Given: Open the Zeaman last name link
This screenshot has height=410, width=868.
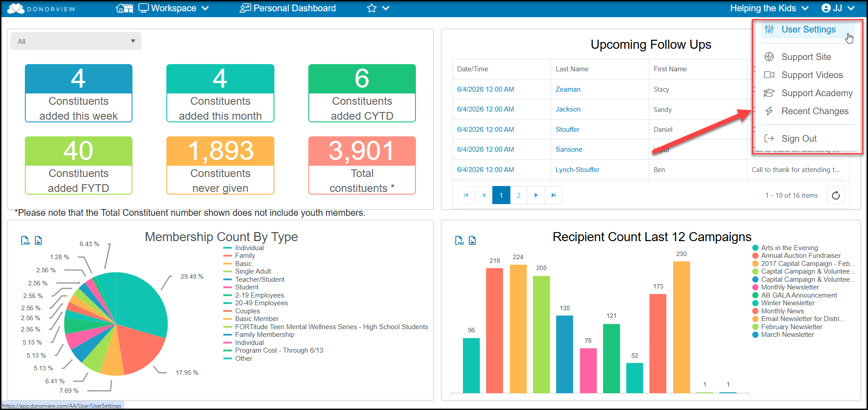Looking at the screenshot, I should pyautogui.click(x=568, y=89).
